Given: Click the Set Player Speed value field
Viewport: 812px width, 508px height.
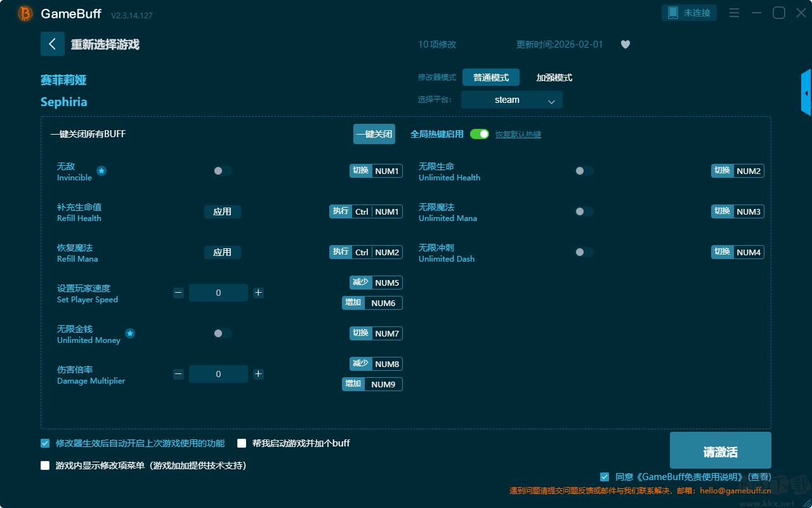Looking at the screenshot, I should pyautogui.click(x=218, y=293).
